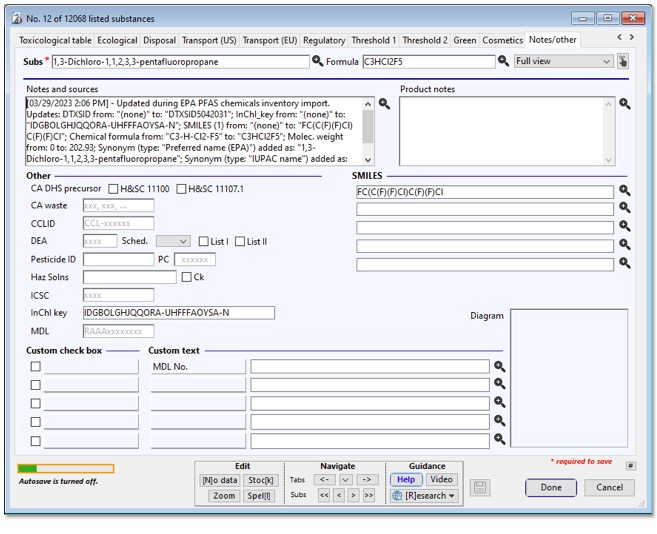Click the Zoom button
657x534 pixels.
[224, 496]
